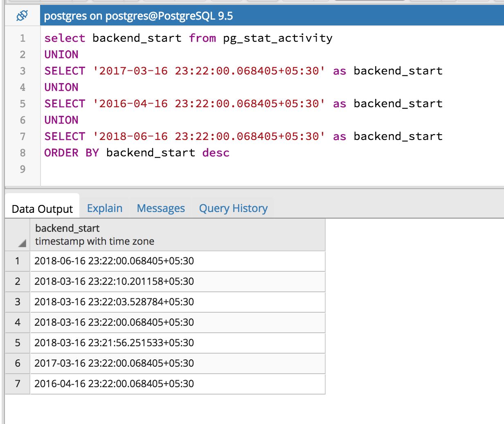Show the Query History tab
Viewport: 504px width, 424px height.
[x=233, y=208]
